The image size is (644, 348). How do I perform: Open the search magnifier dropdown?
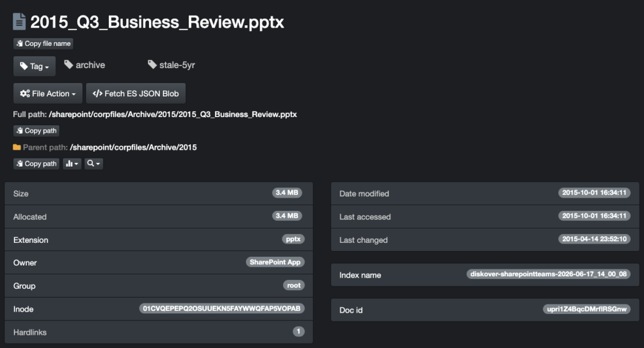(94, 164)
